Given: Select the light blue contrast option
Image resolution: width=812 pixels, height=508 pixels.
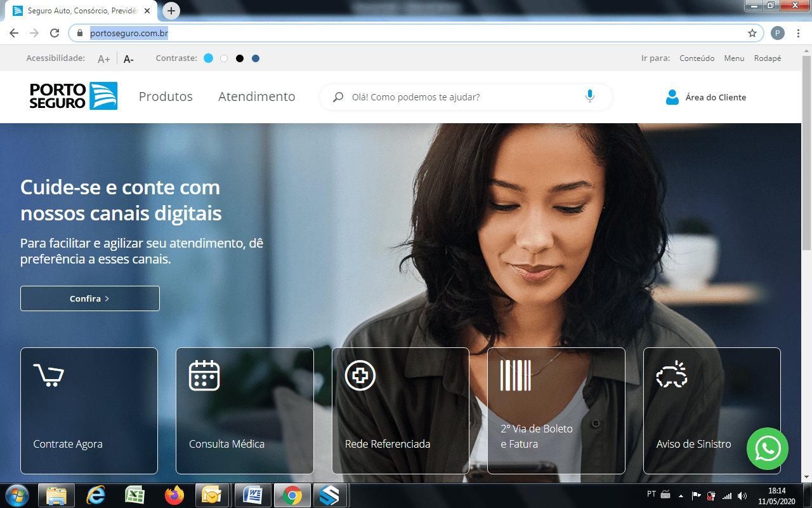Looking at the screenshot, I should click(208, 58).
